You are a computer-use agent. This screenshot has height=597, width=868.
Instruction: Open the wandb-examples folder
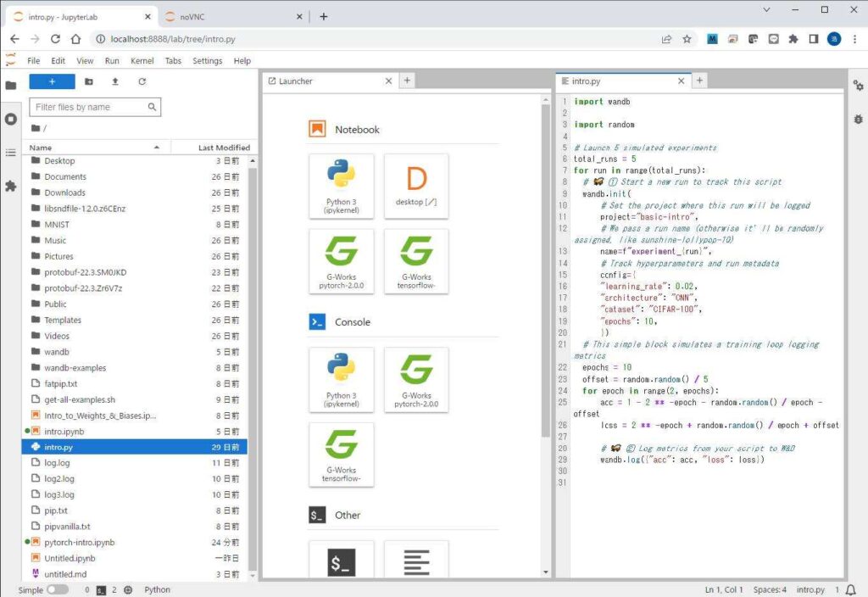(x=75, y=368)
